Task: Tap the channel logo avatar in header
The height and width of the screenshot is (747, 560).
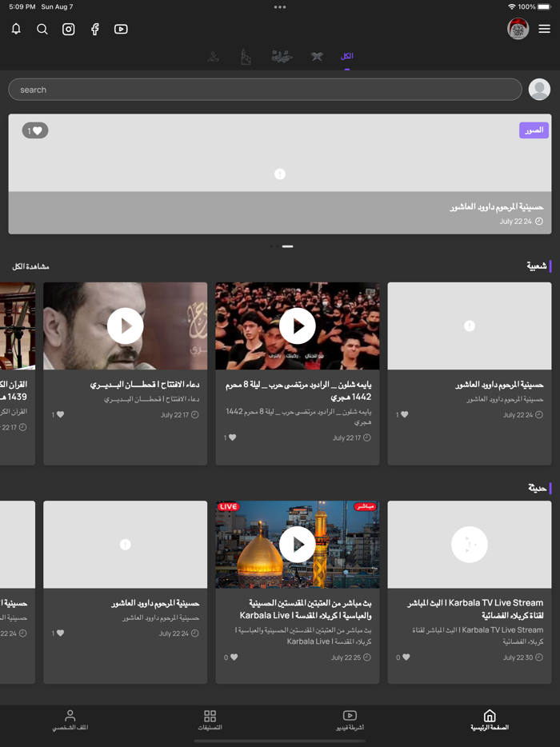Action: click(x=518, y=29)
